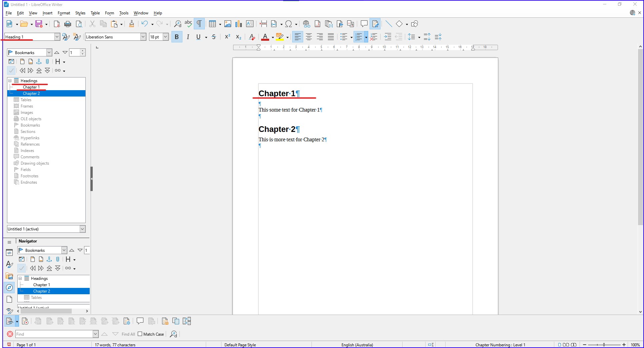Select Chapter 1 in the top navigator tree
The image size is (644, 348).
click(x=31, y=87)
